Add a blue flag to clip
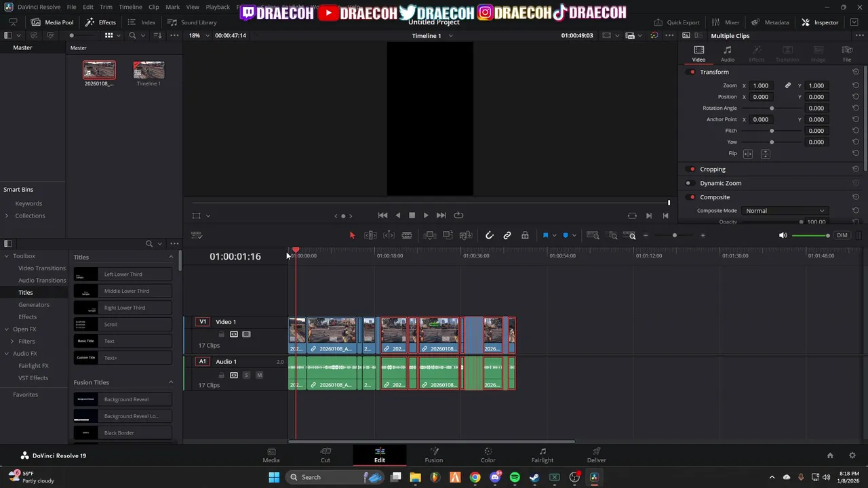868x488 pixels. [545, 235]
